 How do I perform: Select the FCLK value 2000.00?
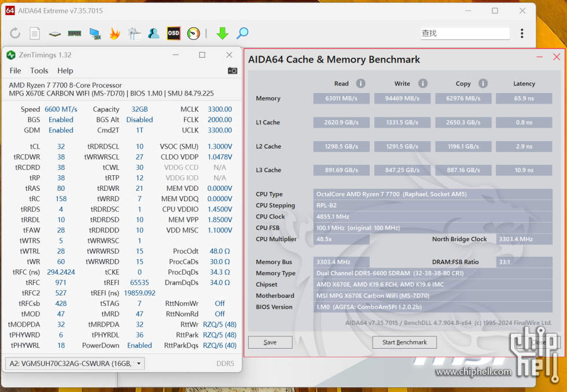click(x=219, y=120)
